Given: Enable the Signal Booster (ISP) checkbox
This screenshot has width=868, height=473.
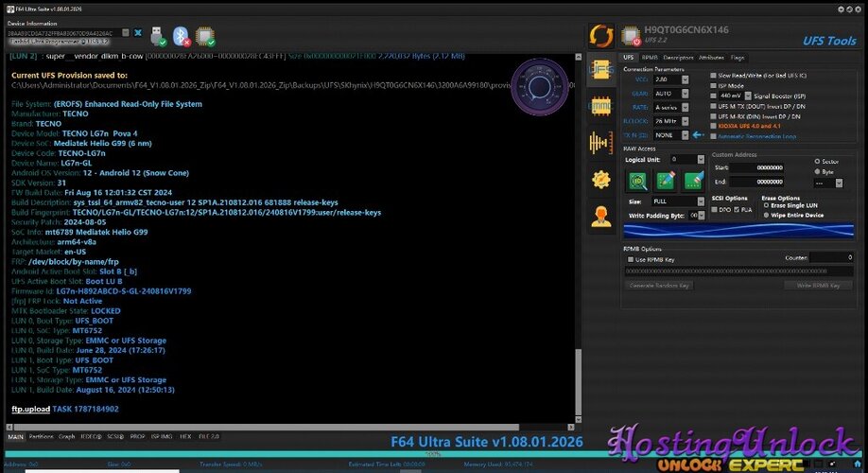Looking at the screenshot, I should (713, 96).
